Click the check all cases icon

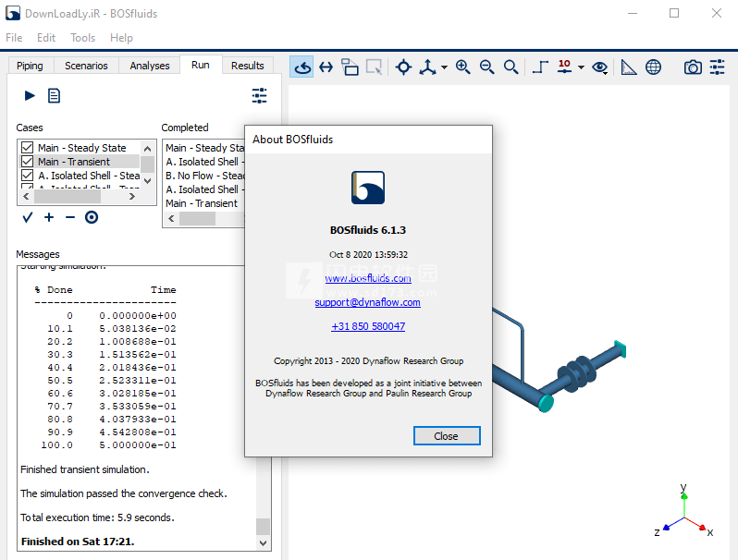(28, 217)
